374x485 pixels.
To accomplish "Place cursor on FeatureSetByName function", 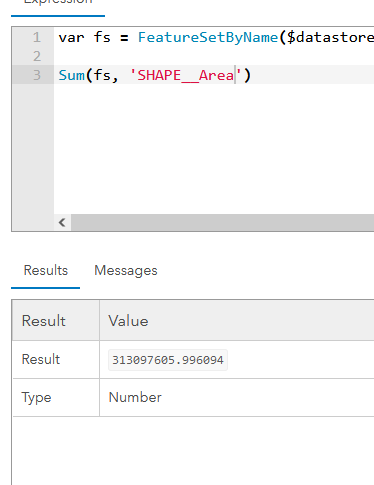I will tap(208, 37).
